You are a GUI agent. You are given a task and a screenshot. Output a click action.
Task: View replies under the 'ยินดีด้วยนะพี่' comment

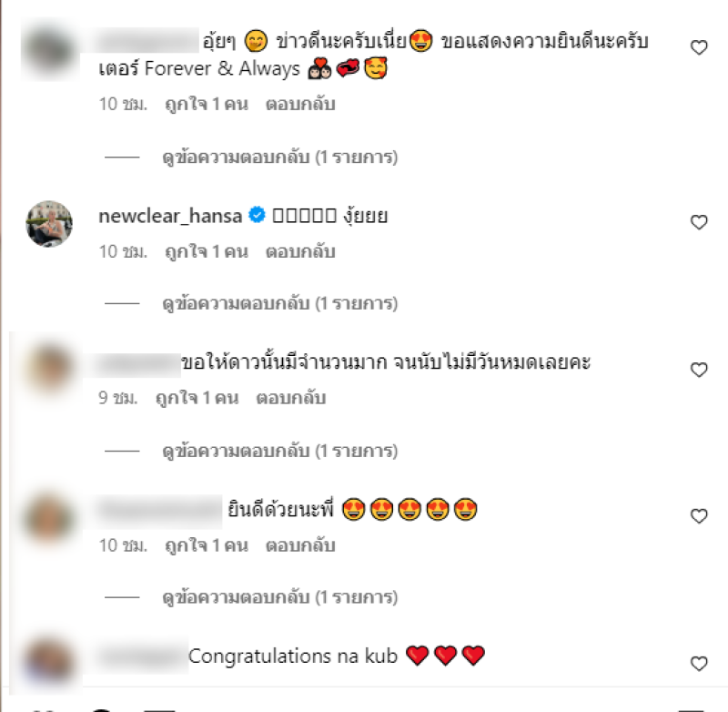pyautogui.click(x=279, y=597)
